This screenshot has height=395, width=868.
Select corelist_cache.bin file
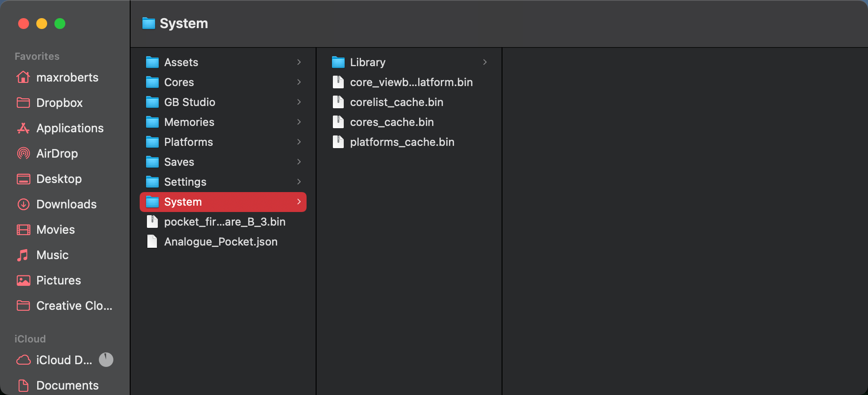tap(396, 102)
